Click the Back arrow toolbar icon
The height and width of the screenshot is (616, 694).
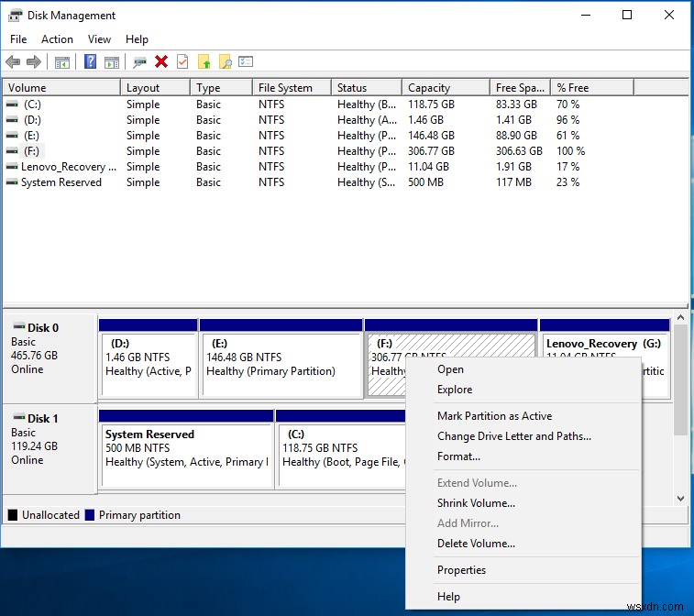click(x=13, y=62)
